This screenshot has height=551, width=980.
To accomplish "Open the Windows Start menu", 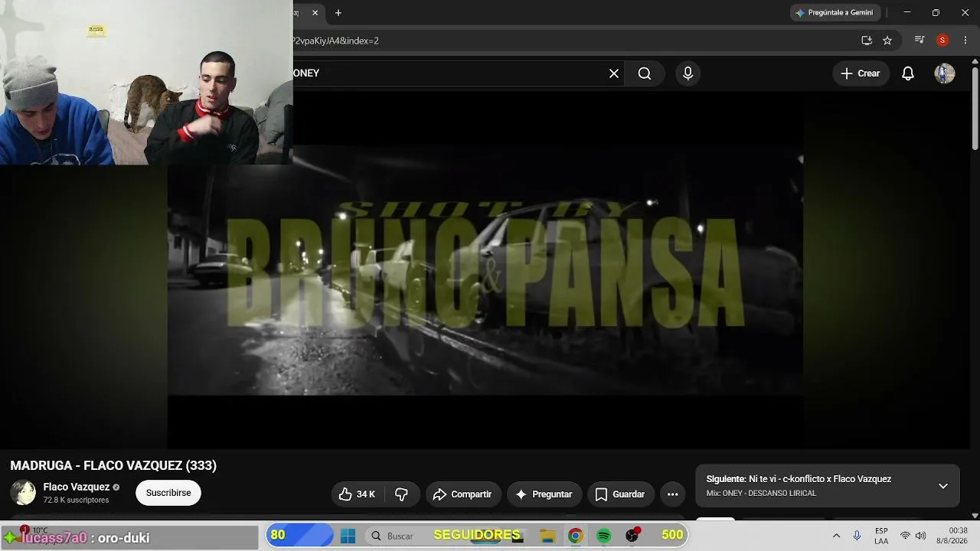I will [x=348, y=536].
